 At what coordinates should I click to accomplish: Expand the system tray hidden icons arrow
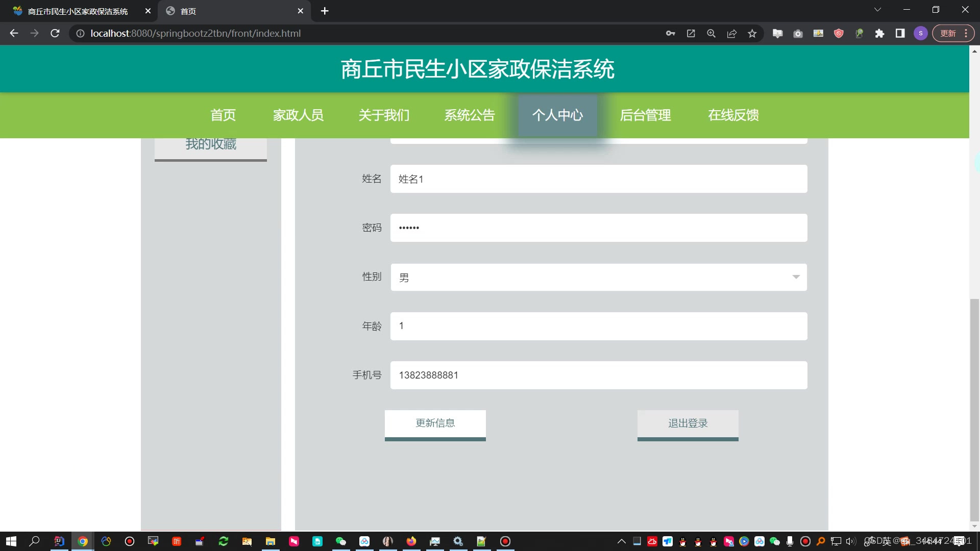click(x=621, y=541)
